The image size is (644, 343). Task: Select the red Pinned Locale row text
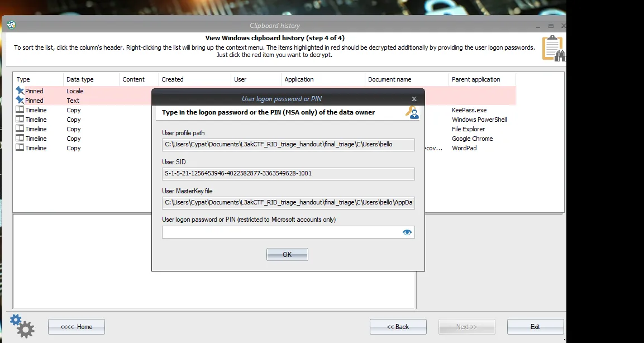click(x=34, y=91)
